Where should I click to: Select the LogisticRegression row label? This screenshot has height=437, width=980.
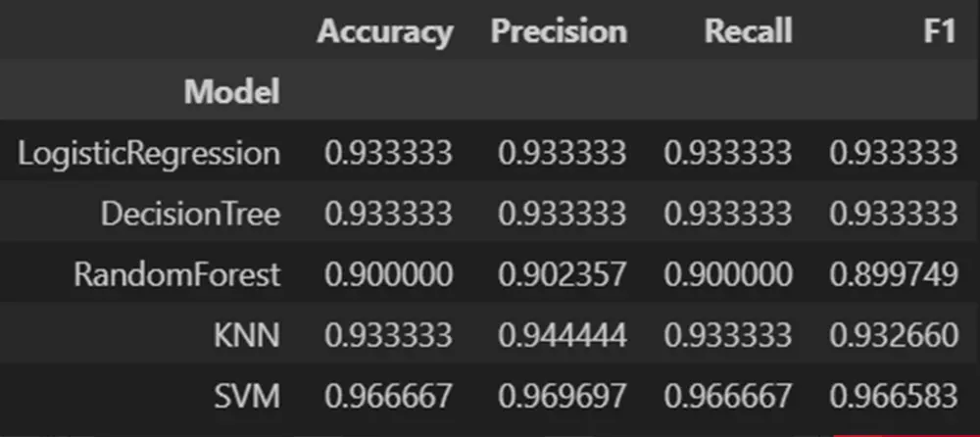[x=149, y=153]
